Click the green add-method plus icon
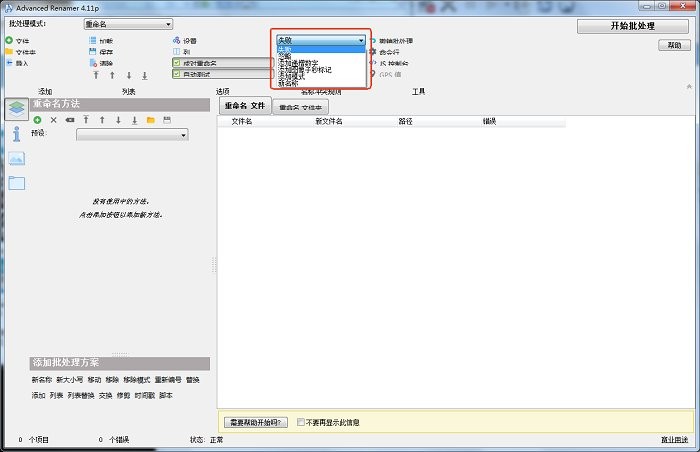 pos(37,120)
